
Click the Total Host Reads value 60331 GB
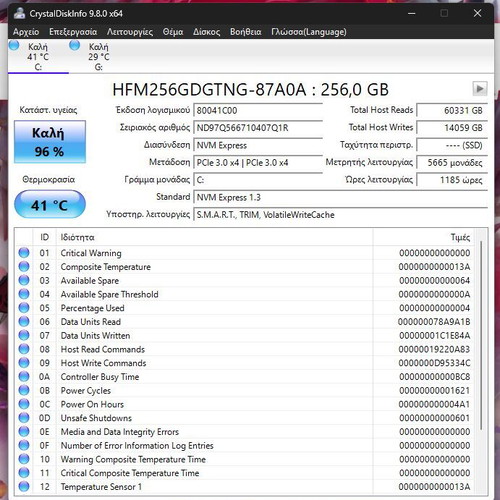pos(452,110)
